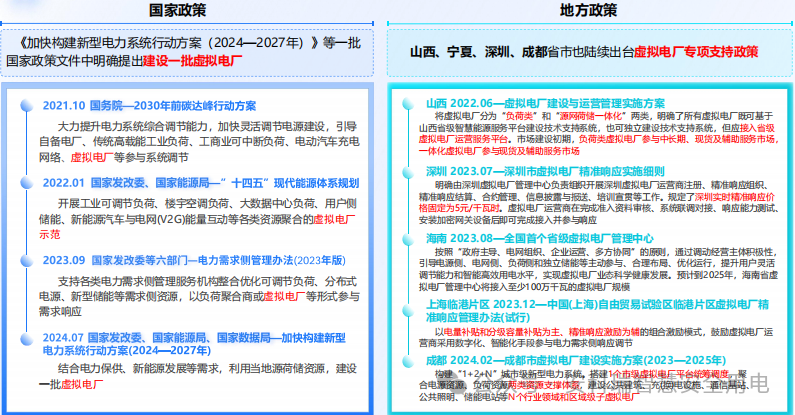Click the paragraph starting 结合电力保供、新能源发展等需求
The height and width of the screenshot is (415, 795).
(x=198, y=376)
